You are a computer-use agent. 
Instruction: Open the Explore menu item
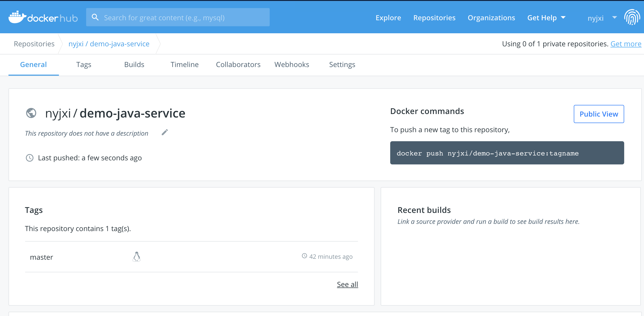388,18
